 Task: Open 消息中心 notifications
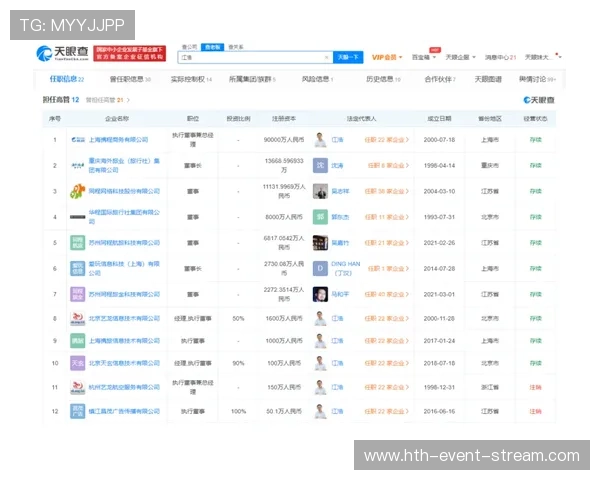501,57
